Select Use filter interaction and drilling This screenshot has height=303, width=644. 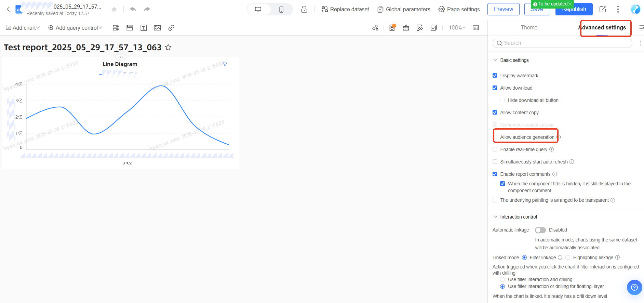click(x=502, y=279)
